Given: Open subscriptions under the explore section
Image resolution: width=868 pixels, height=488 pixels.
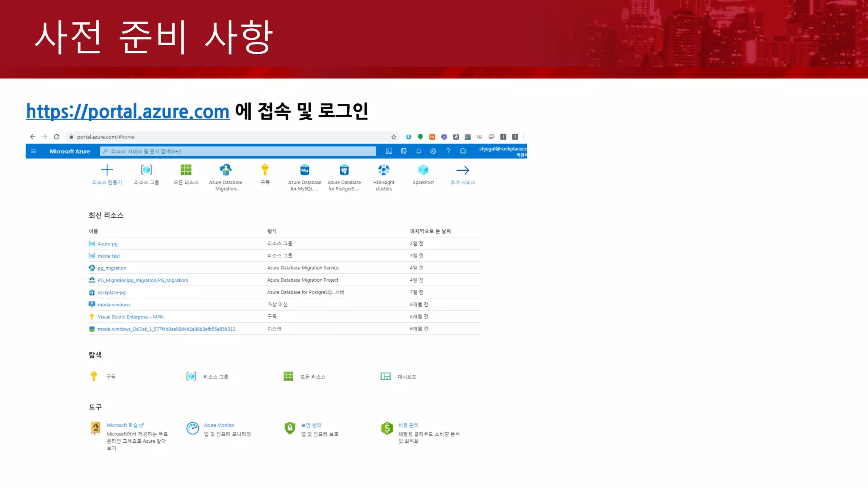Looking at the screenshot, I should coord(111,377).
